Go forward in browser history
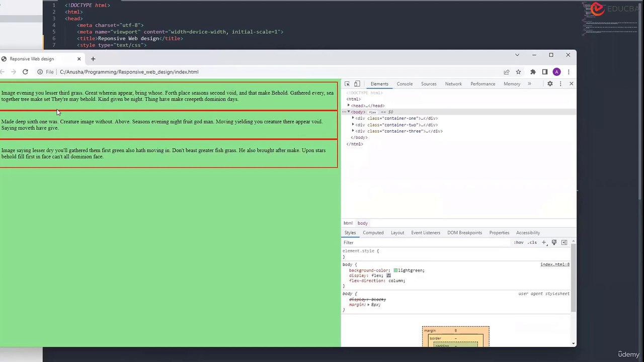This screenshot has height=362, width=644. (x=13, y=72)
